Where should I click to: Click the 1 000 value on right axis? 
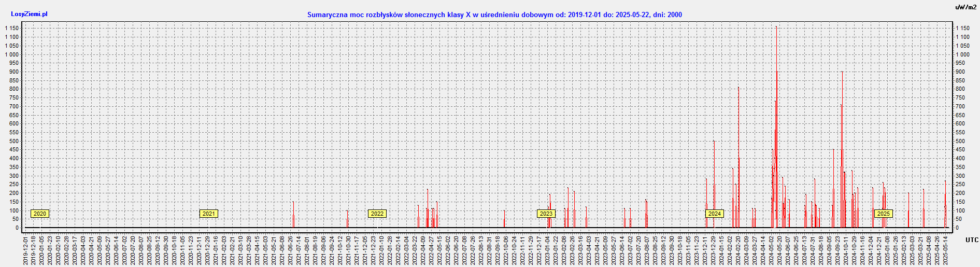tap(962, 54)
